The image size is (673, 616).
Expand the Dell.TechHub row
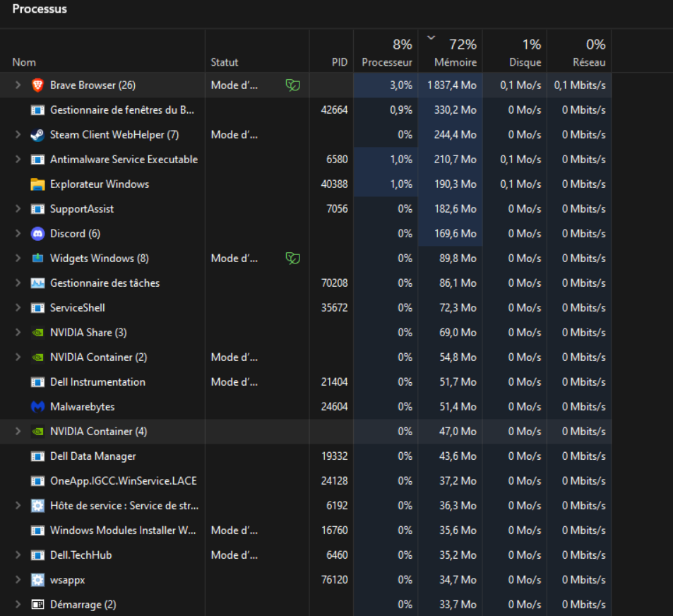[x=18, y=555]
